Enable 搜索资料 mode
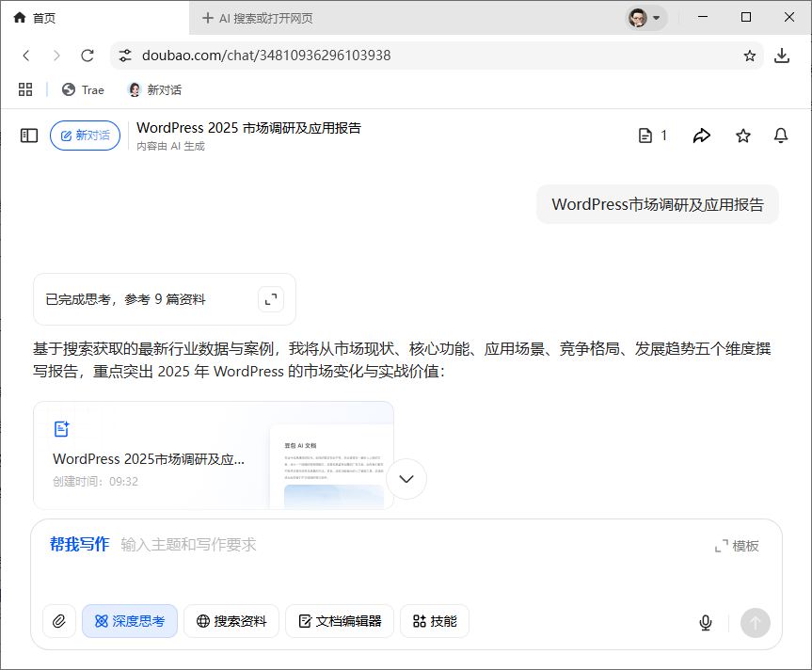This screenshot has height=670, width=812. (x=231, y=621)
